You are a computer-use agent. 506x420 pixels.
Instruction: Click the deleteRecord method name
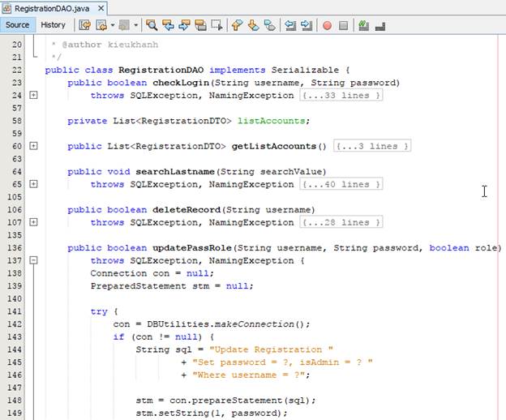tap(187, 210)
